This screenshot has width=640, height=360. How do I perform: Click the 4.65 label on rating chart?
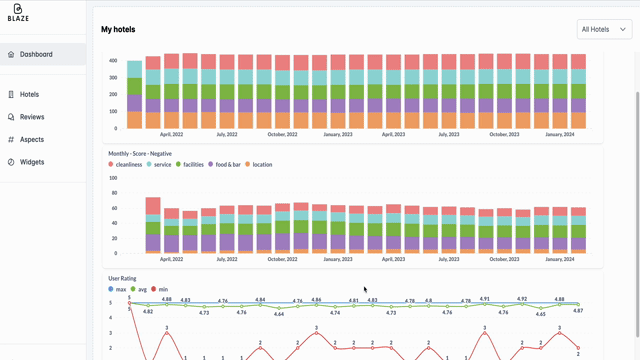[540, 314]
